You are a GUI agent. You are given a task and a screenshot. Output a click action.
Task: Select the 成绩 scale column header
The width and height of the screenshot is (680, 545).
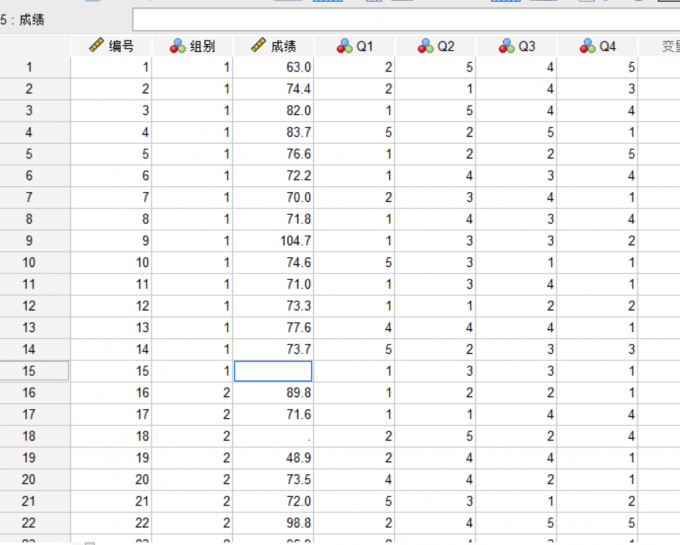tap(274, 46)
